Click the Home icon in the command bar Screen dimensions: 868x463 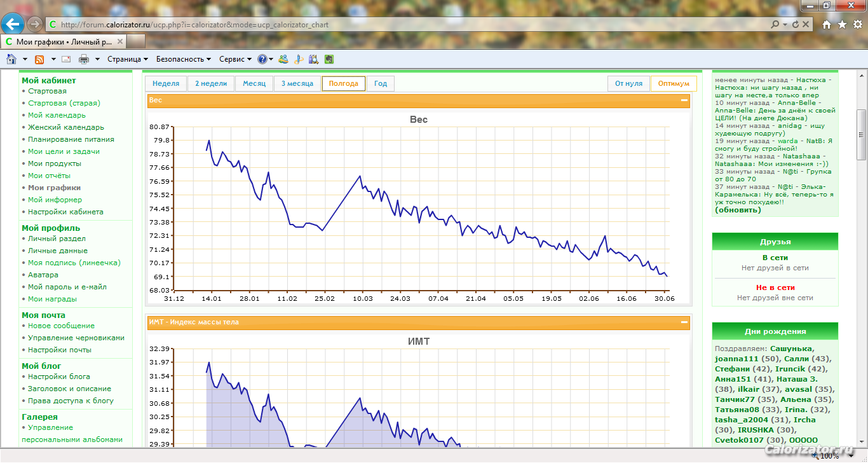point(11,59)
